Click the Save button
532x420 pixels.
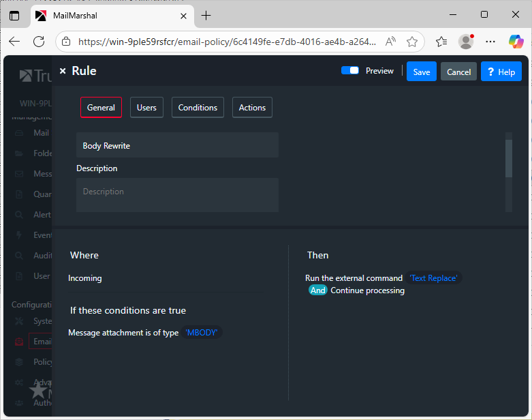tap(421, 72)
